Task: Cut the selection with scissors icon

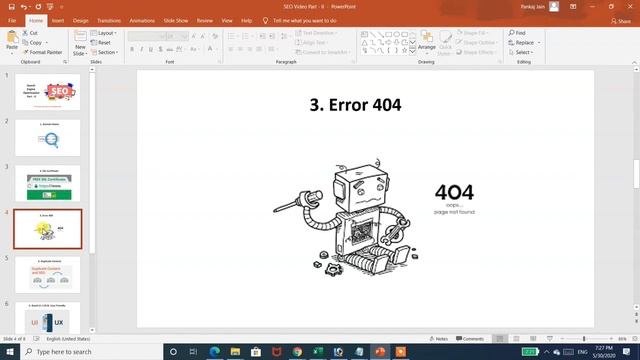Action: click(30, 33)
